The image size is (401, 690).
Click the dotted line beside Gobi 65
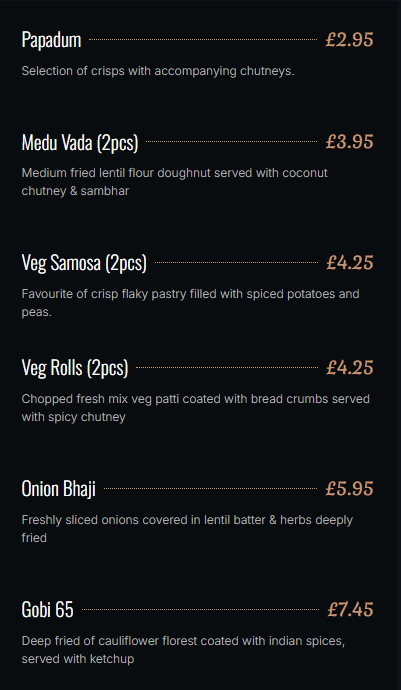(200, 609)
